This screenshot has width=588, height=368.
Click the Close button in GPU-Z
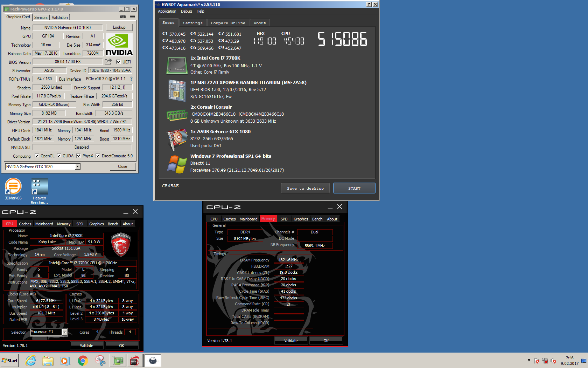122,166
